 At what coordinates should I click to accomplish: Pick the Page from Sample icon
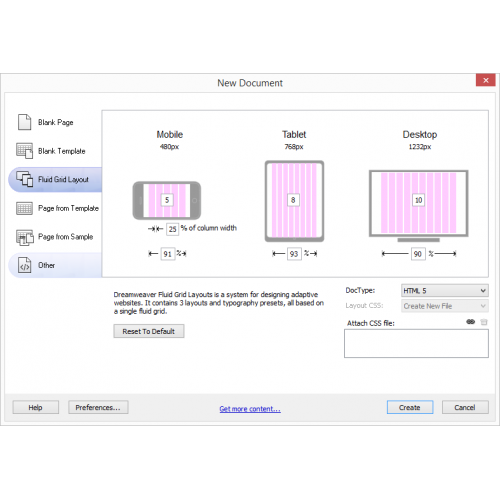pos(25,237)
